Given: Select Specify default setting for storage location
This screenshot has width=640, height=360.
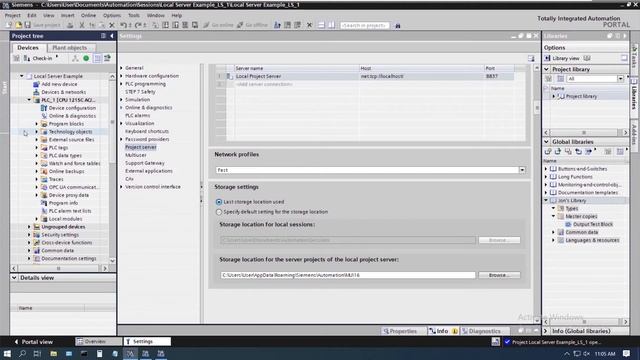Looking at the screenshot, I should 219,212.
